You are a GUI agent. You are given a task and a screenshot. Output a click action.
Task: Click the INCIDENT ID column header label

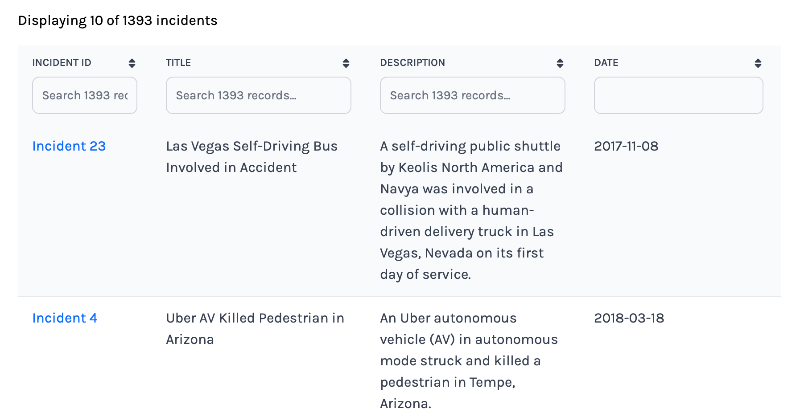[x=62, y=63]
